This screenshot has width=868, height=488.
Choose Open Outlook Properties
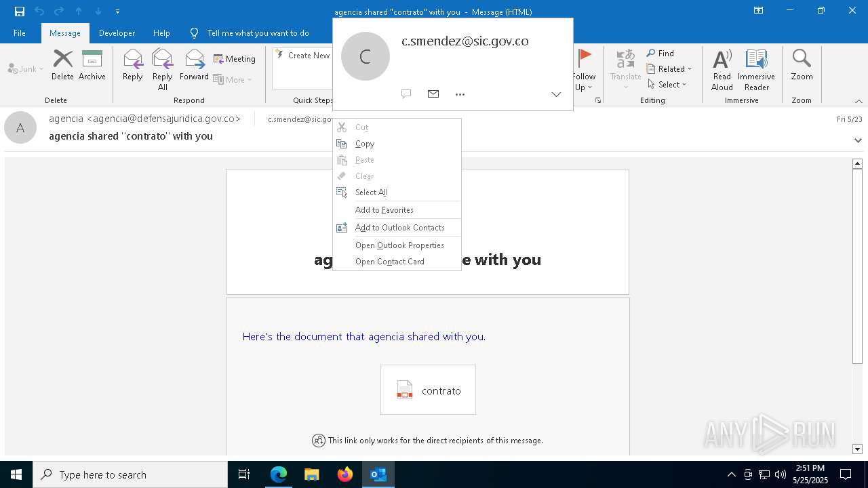tap(397, 245)
